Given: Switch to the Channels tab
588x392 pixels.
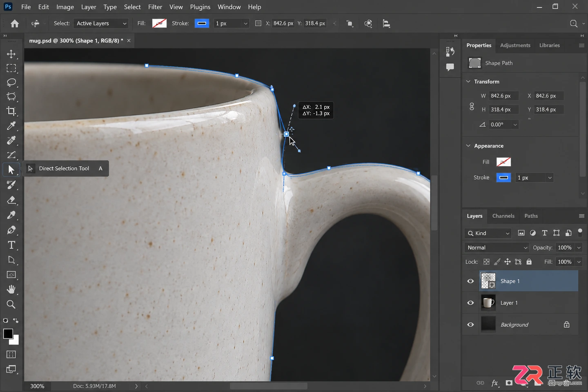Looking at the screenshot, I should (503, 216).
